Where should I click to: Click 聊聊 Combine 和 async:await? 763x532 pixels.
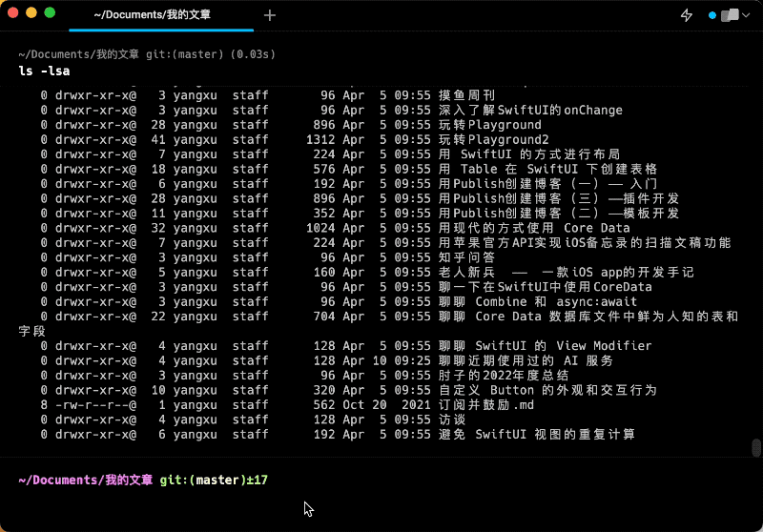(538, 301)
